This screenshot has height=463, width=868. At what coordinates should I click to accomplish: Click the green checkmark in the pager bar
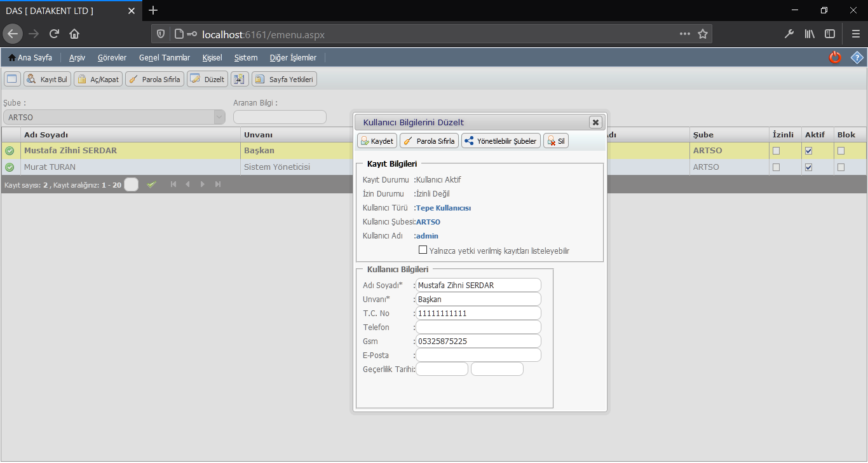pos(151,184)
